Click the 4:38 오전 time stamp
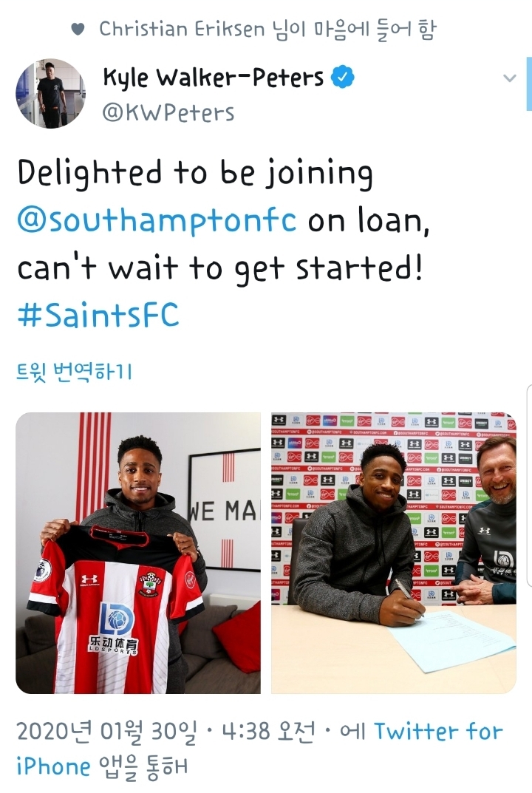Screen dimensions: 532x793 pos(268,732)
